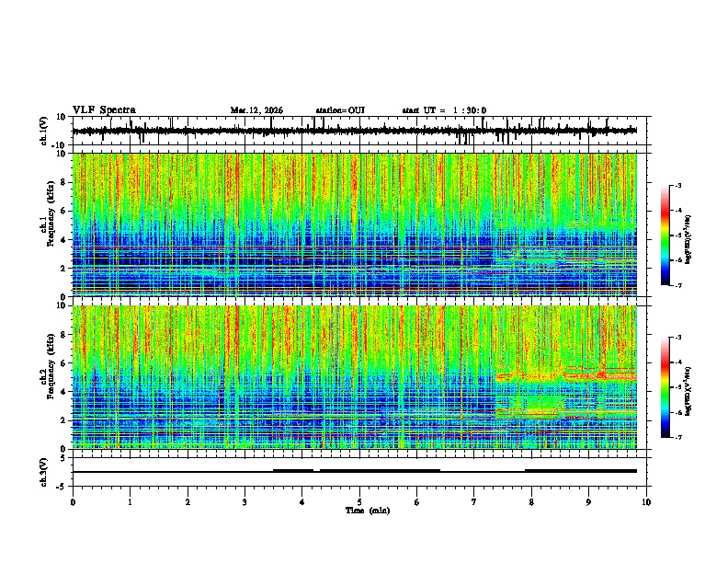This screenshot has width=728, height=563.
Task: Click the "VLF Spectra" plot title
Action: [x=104, y=110]
